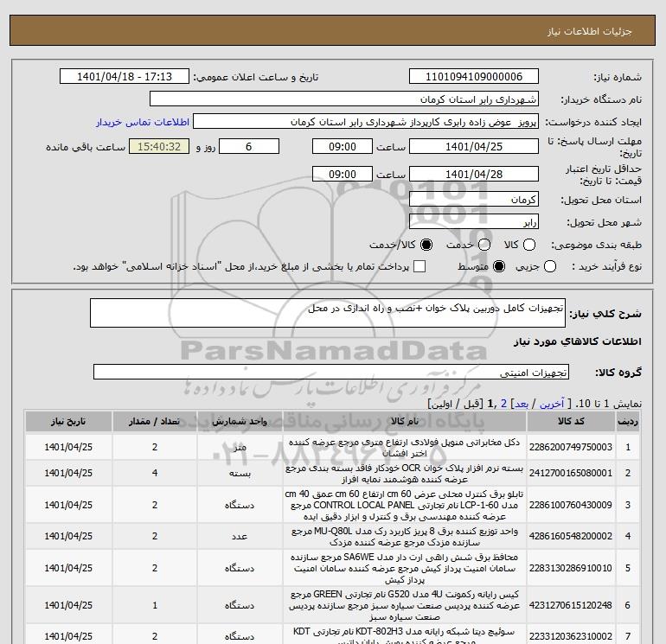Click the countdown timer 15:40:32 field

pyautogui.click(x=159, y=146)
